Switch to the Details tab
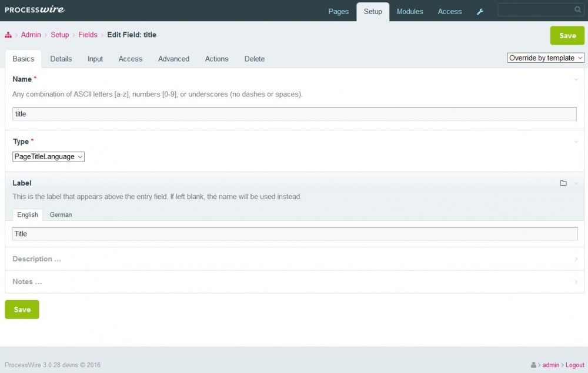Viewport: 588px width, 373px height. click(x=61, y=59)
